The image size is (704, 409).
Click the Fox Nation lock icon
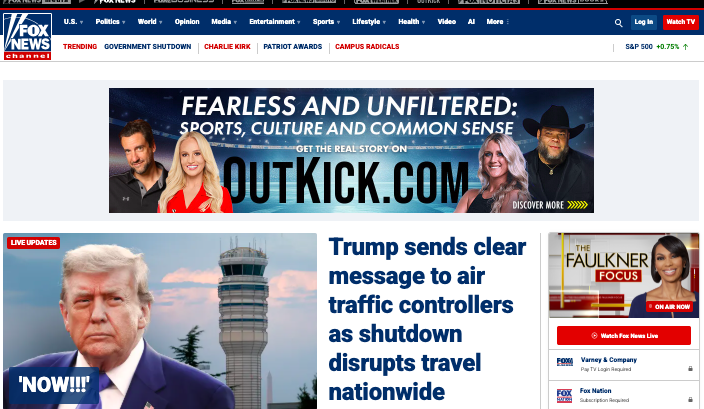click(690, 399)
